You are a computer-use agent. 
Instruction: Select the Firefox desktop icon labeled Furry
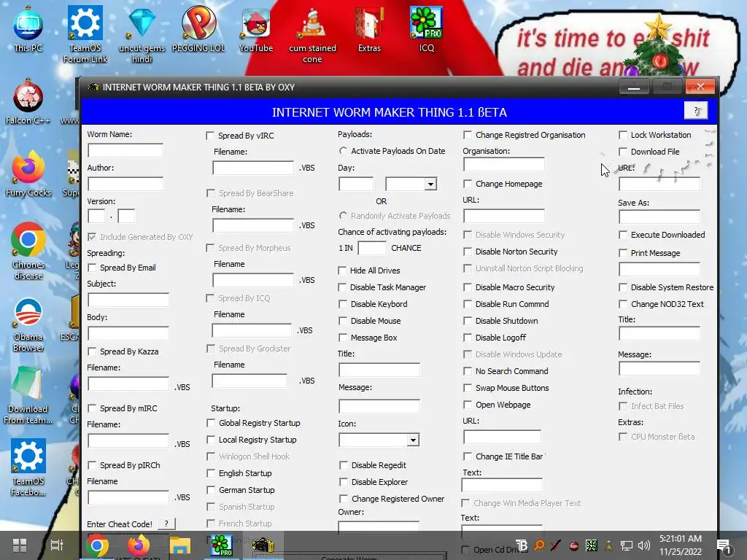point(28,174)
